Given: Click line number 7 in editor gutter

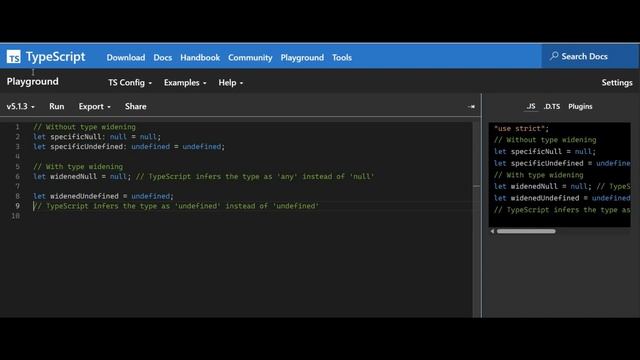Looking at the screenshot, I should [x=17, y=186].
